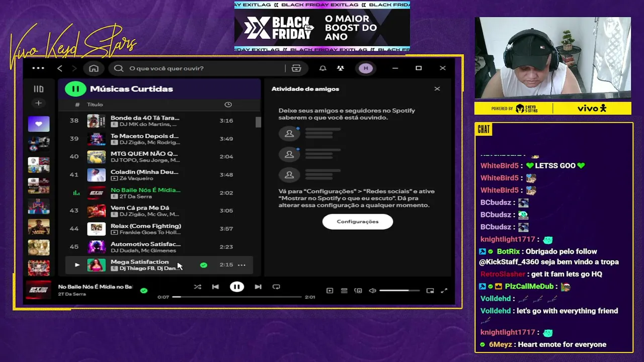Toggle shuffle playback

(x=197, y=287)
